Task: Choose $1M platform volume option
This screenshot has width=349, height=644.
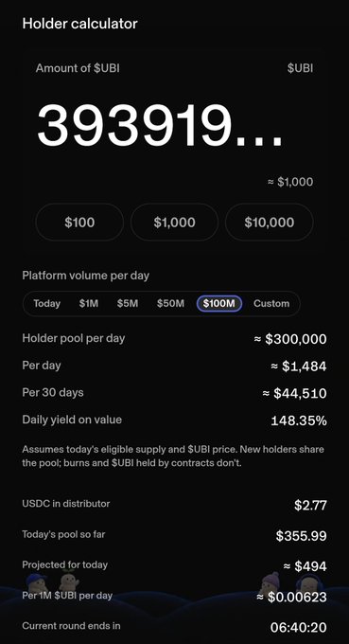Action: click(x=89, y=303)
